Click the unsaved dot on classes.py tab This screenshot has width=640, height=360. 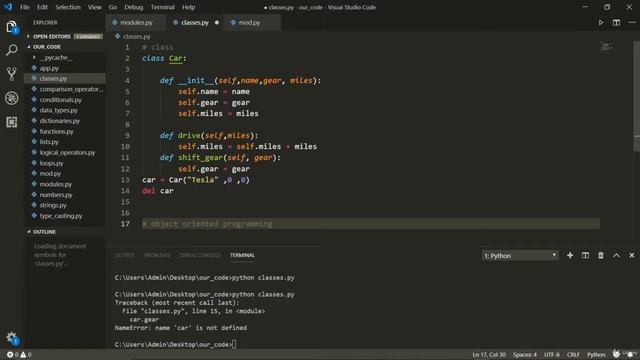[217, 22]
